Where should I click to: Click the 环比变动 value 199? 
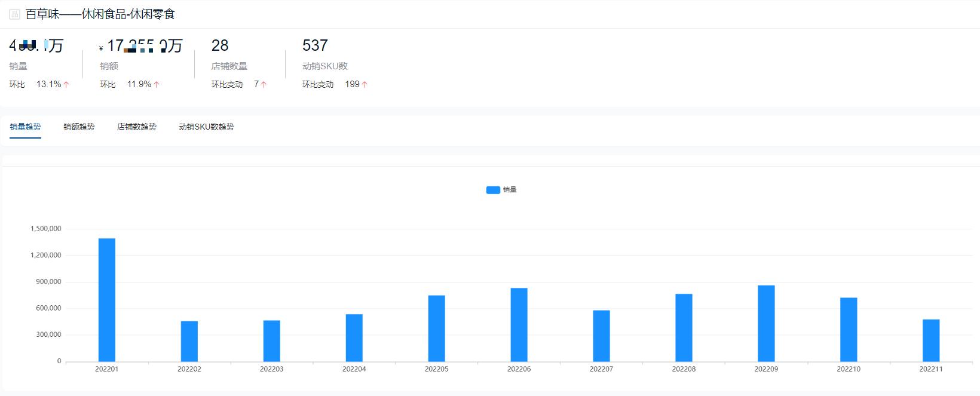click(352, 84)
